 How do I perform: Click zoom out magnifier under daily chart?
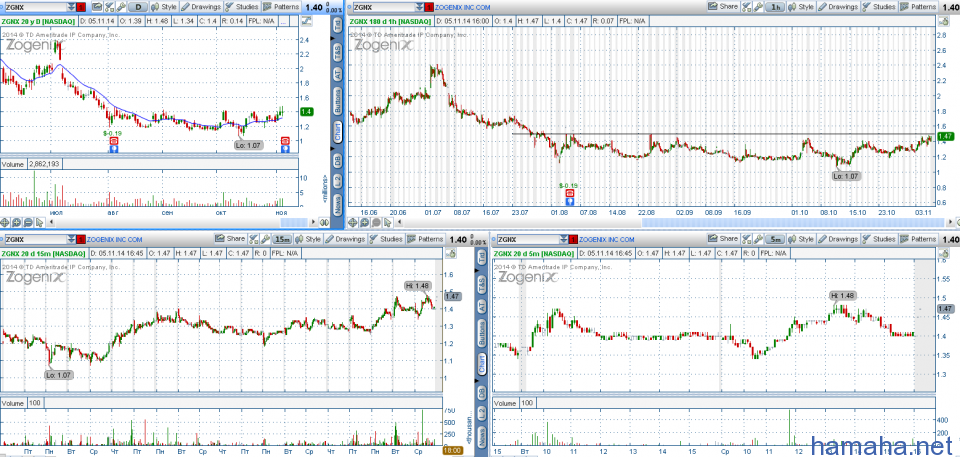[x=28, y=222]
